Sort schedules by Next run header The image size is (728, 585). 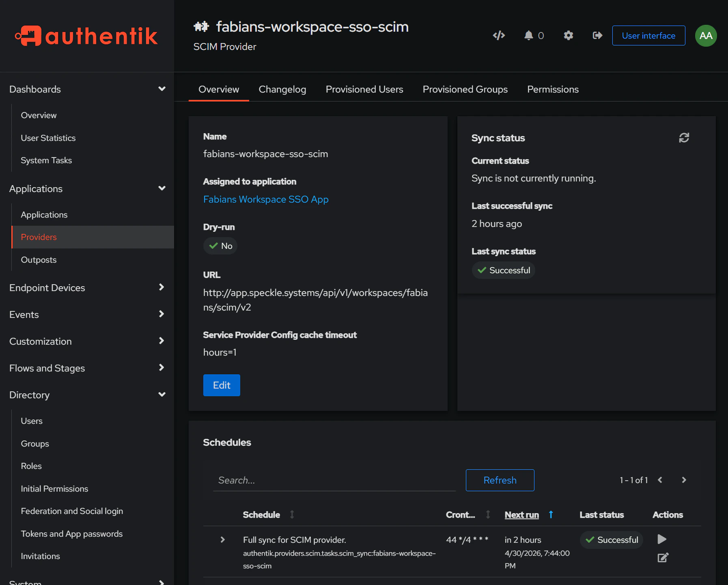(x=521, y=515)
